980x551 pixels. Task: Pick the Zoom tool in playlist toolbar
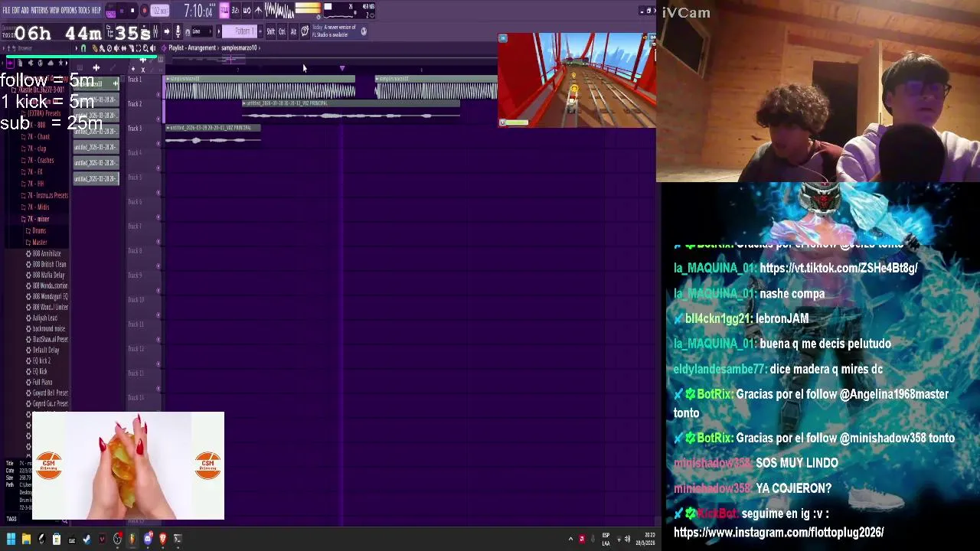(145, 47)
